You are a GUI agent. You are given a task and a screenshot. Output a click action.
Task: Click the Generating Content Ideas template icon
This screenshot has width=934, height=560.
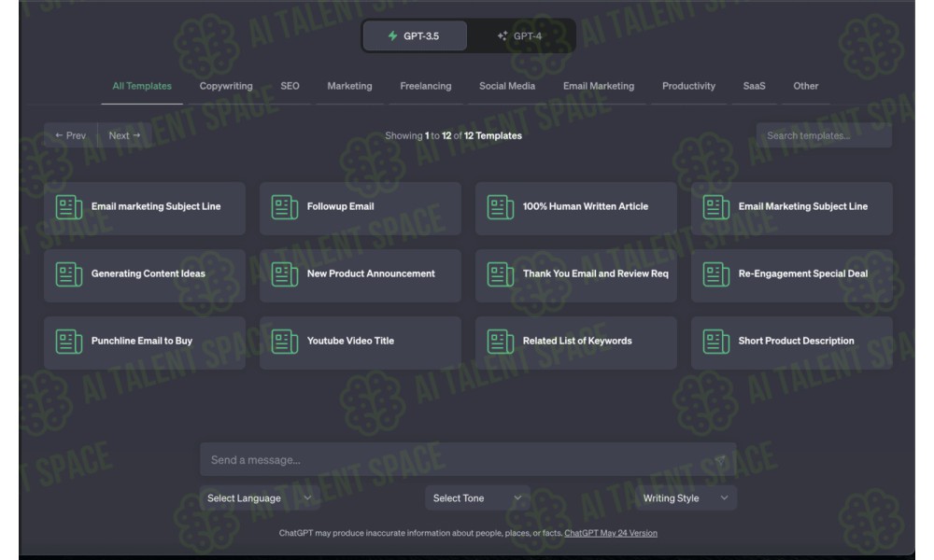68,274
